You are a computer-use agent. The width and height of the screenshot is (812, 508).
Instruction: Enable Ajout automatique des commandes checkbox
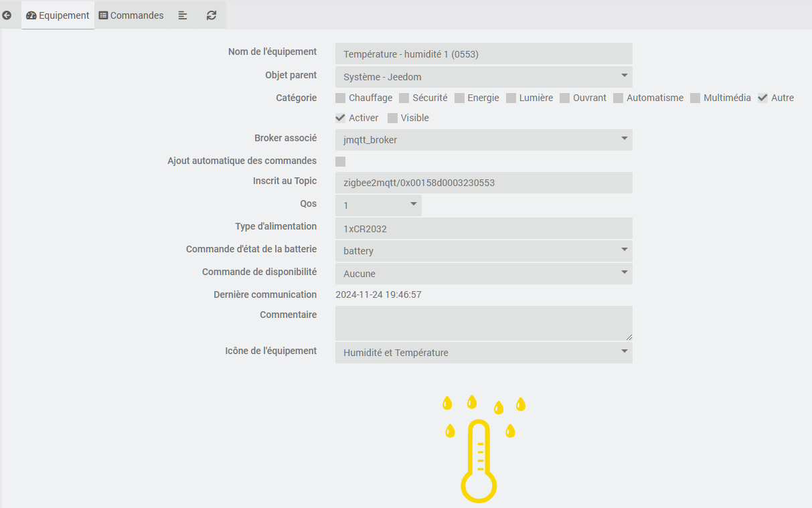340,161
